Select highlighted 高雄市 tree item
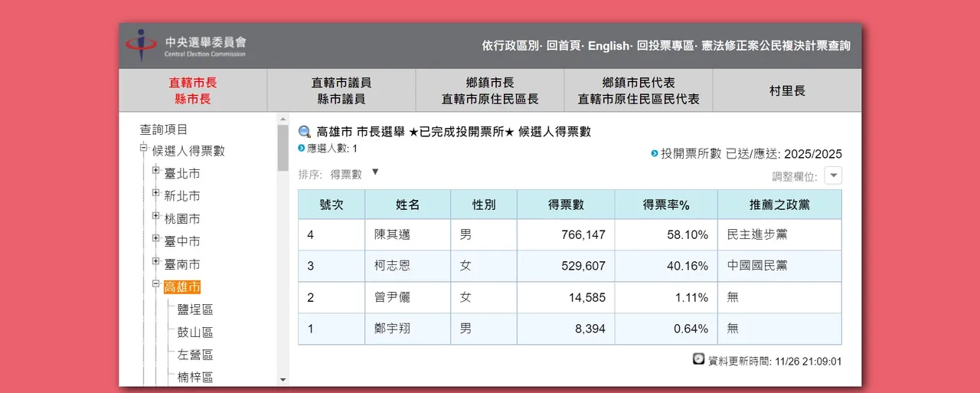Screen dimensions: 980x393 pyautogui.click(x=182, y=287)
